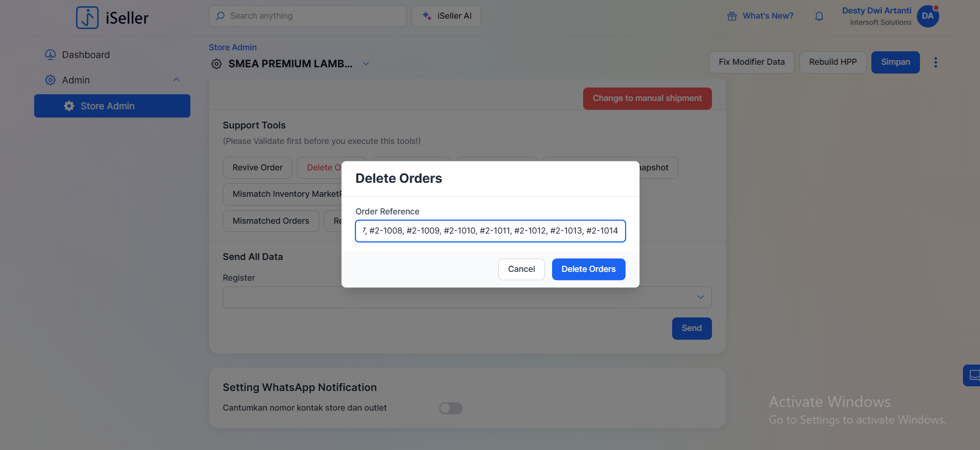Collapse the Admin sidebar section
This screenshot has width=980, height=450.
pos(176,80)
